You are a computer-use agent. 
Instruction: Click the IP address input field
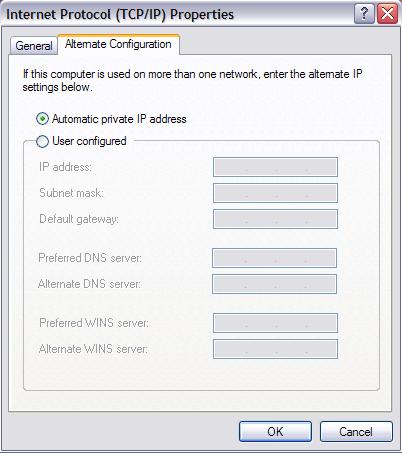click(x=275, y=167)
